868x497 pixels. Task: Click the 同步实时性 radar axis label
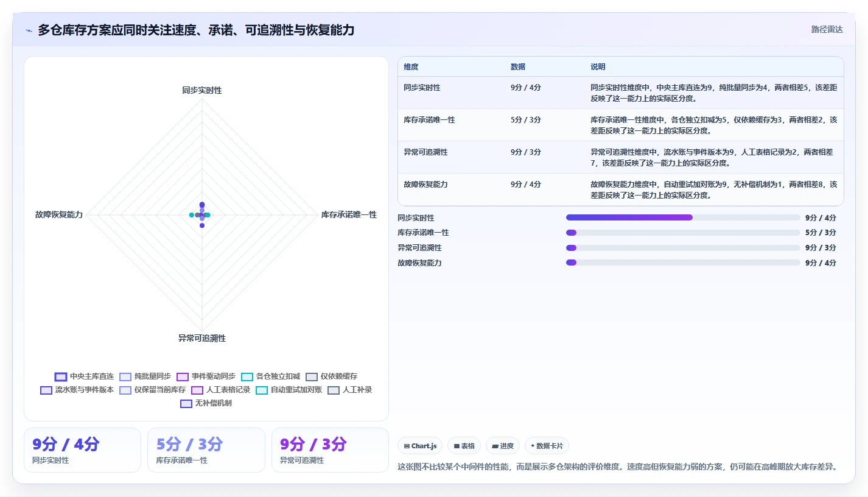tap(202, 90)
